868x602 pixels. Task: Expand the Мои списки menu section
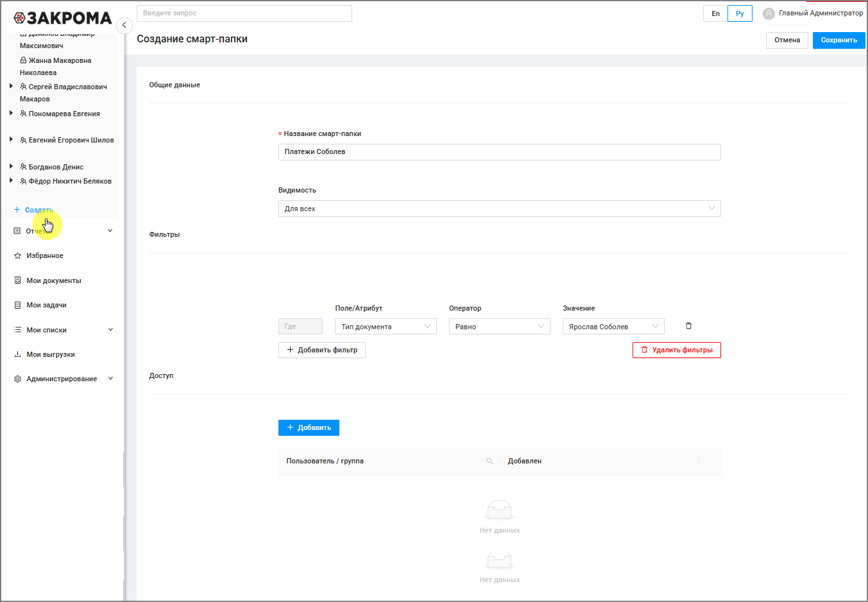[110, 330]
